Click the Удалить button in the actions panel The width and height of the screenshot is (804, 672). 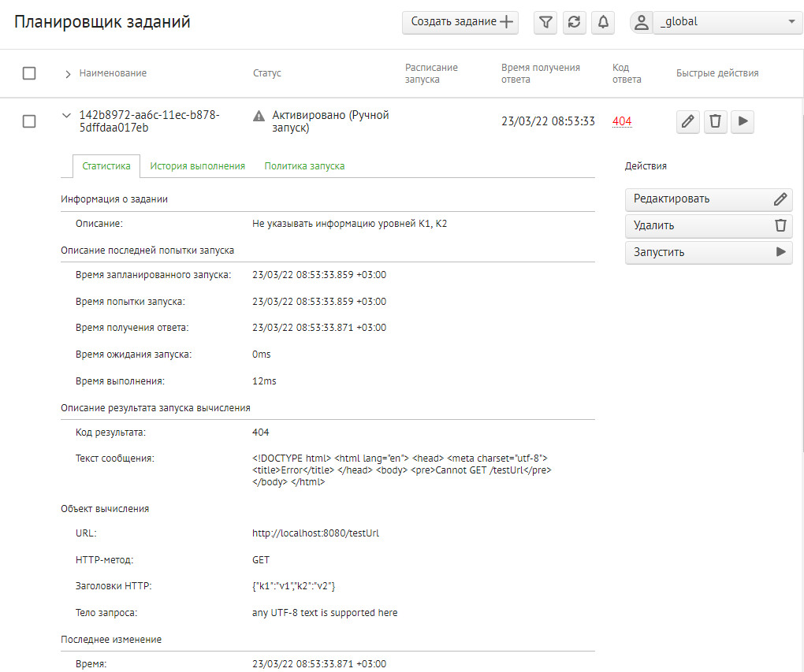click(x=709, y=225)
